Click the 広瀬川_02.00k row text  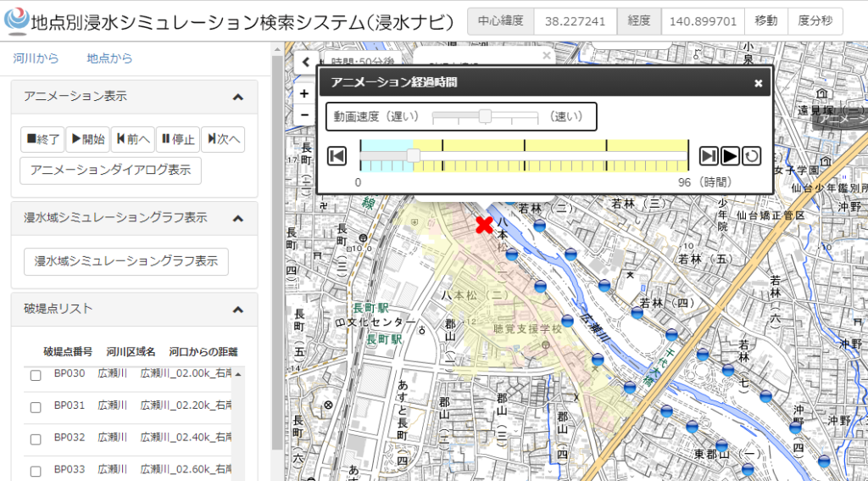pyautogui.click(x=186, y=373)
